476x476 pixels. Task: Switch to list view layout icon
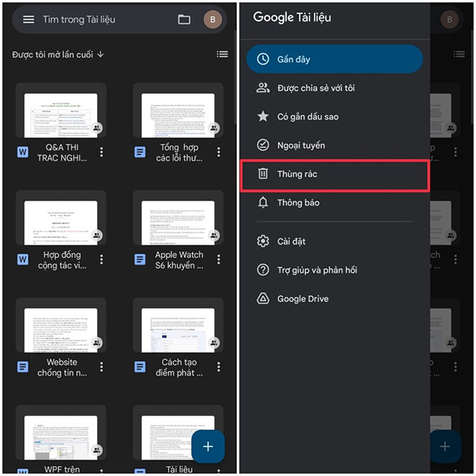pyautogui.click(x=222, y=54)
